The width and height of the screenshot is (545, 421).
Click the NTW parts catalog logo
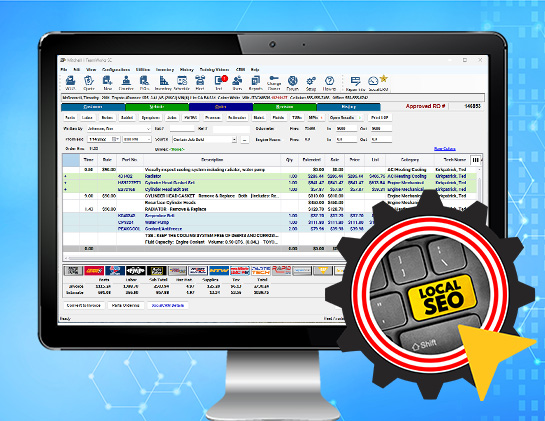pos(219,270)
